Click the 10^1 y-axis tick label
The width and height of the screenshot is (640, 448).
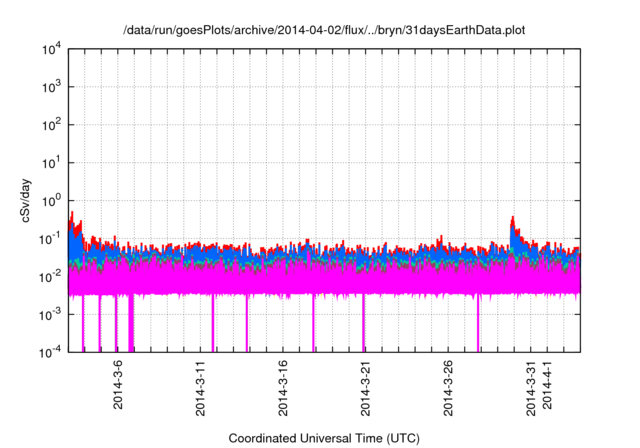coord(52,163)
